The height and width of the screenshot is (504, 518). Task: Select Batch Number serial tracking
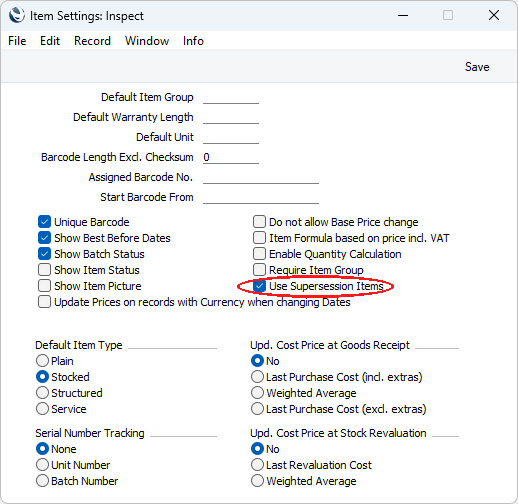tap(42, 481)
